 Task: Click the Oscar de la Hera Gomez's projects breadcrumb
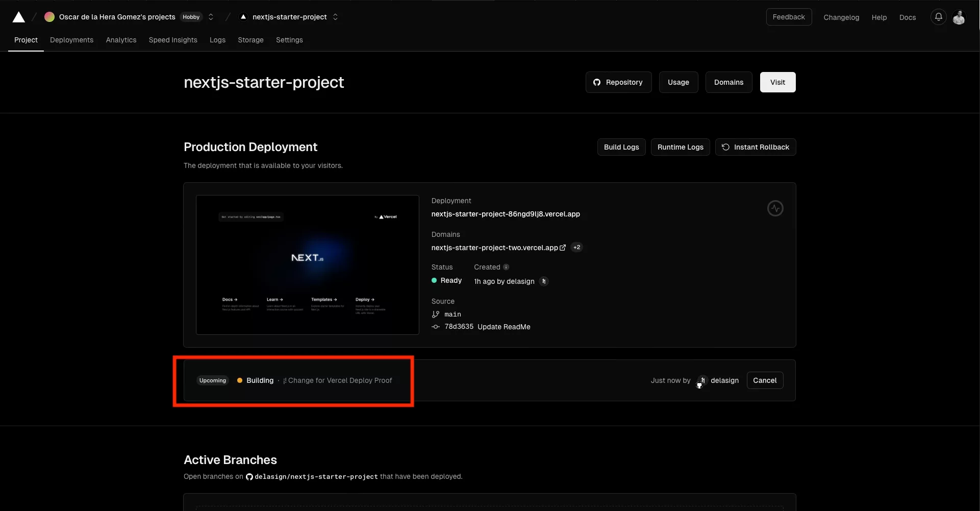tap(117, 17)
